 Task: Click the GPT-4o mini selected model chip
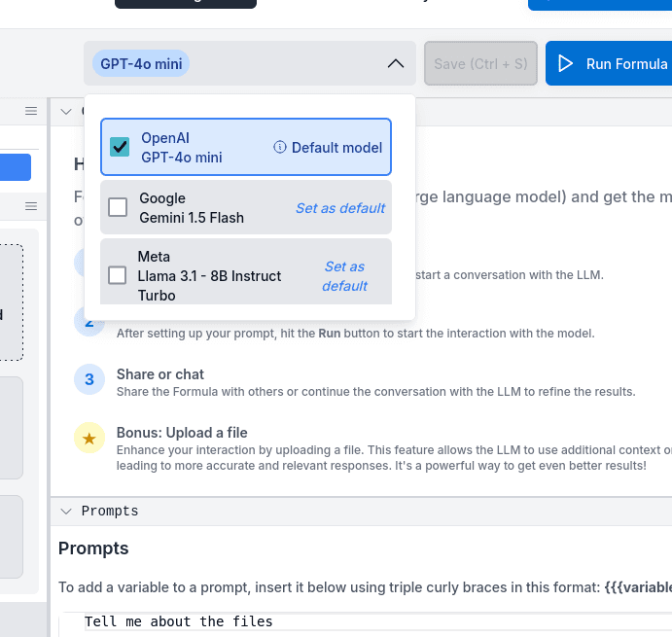(x=141, y=64)
